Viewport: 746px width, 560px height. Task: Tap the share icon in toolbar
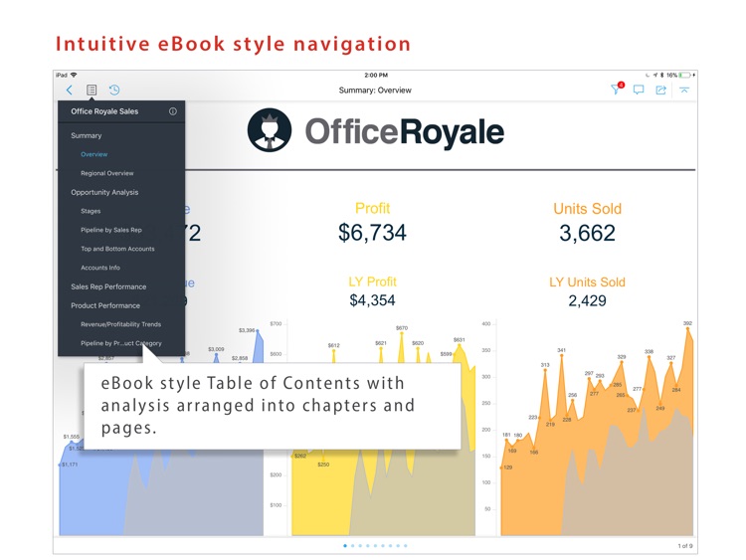click(660, 90)
